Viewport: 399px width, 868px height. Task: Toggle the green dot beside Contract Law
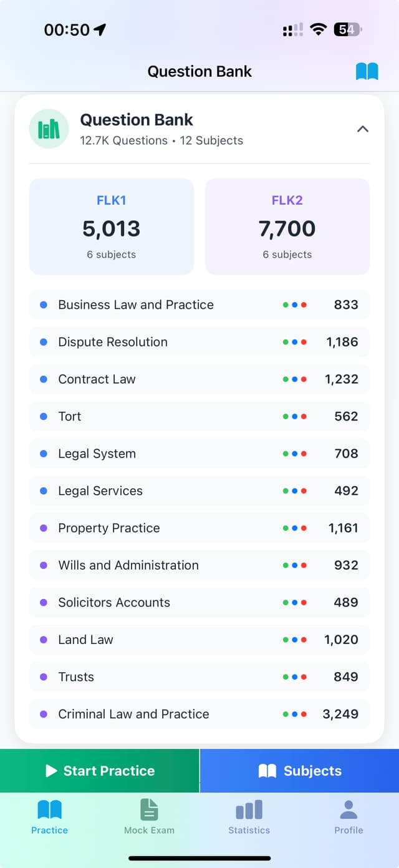coord(284,379)
